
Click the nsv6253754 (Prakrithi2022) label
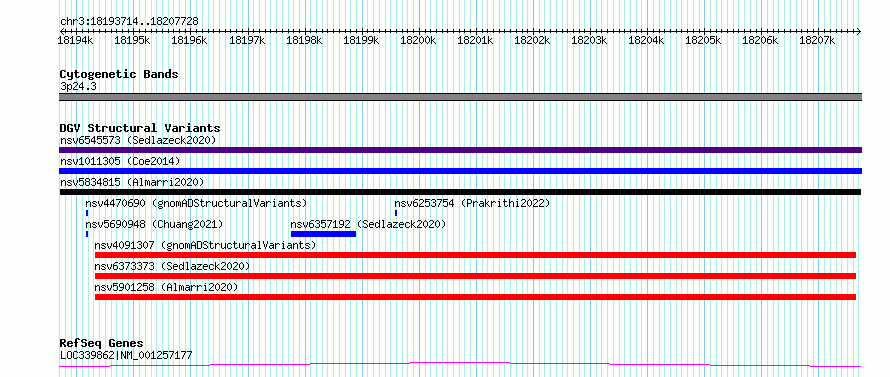tap(472, 203)
